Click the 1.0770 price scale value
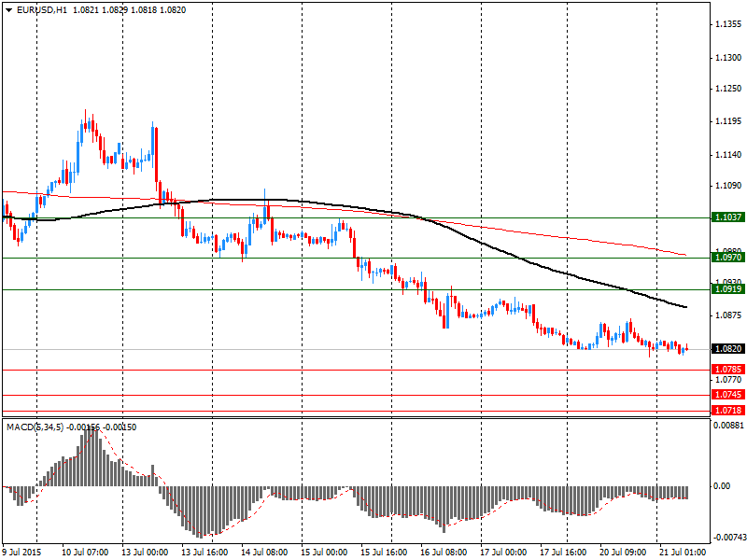 (728, 380)
